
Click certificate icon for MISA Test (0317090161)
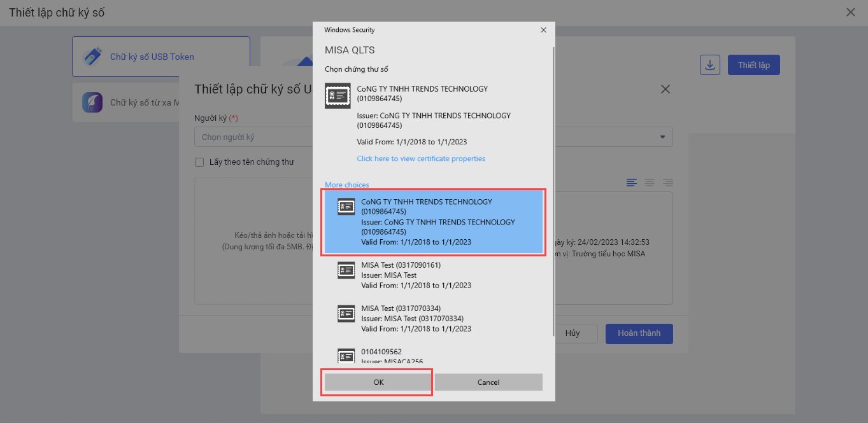coord(346,270)
